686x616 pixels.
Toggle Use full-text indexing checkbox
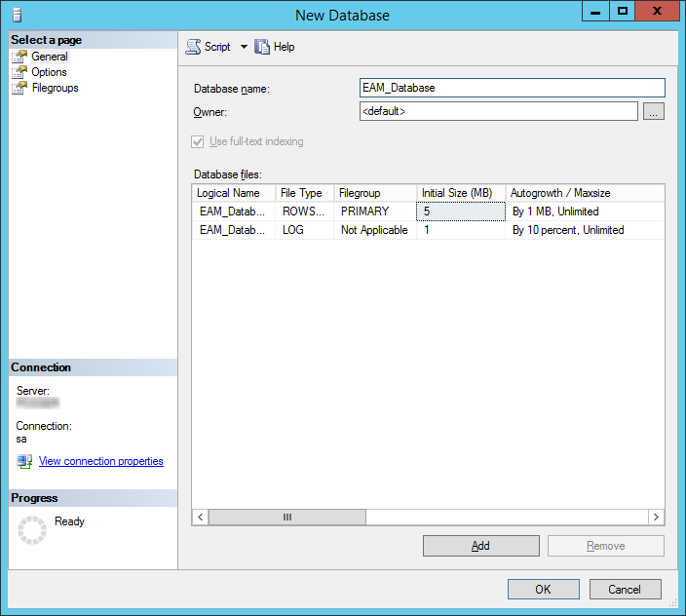pyautogui.click(x=199, y=142)
